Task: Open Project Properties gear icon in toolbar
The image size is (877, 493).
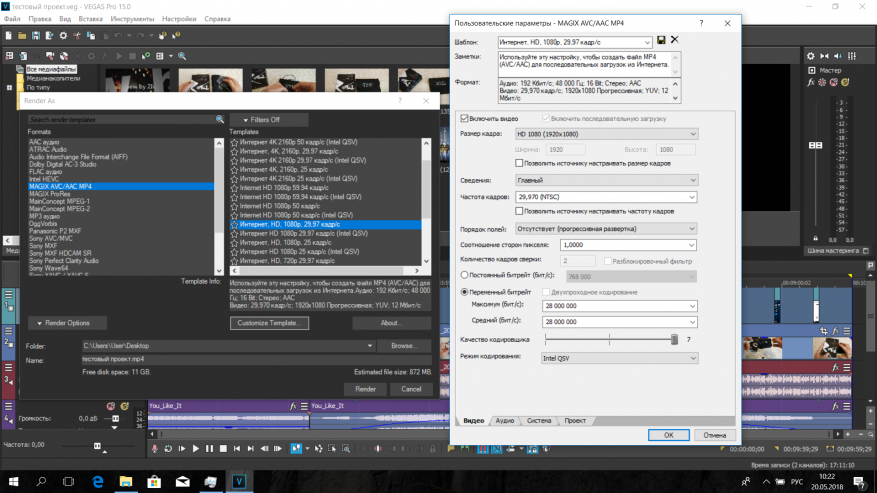Action: pos(63,36)
